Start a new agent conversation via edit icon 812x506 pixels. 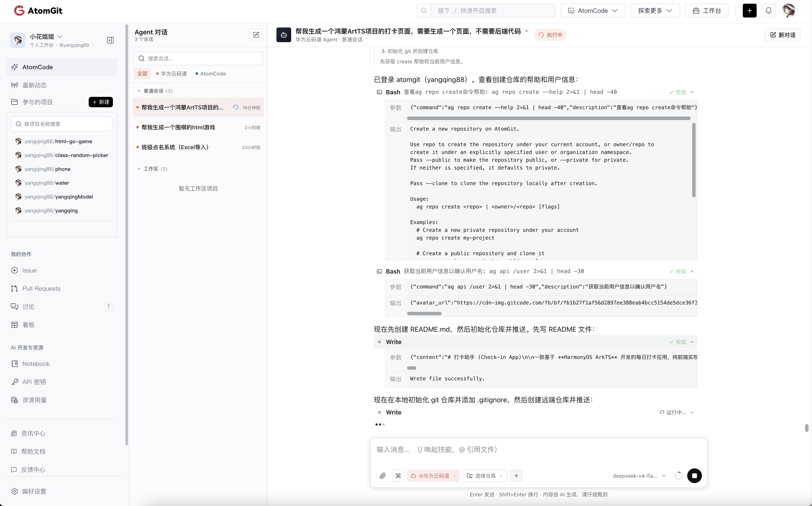(256, 35)
